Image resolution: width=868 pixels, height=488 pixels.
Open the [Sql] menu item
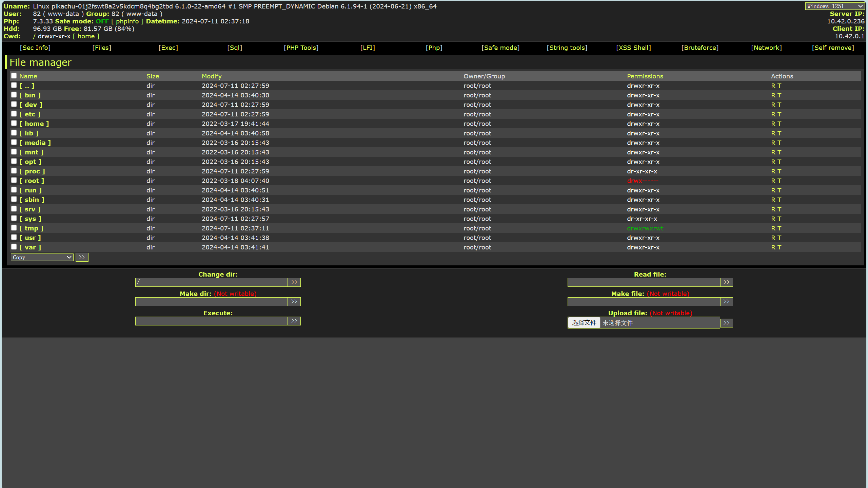click(x=236, y=47)
